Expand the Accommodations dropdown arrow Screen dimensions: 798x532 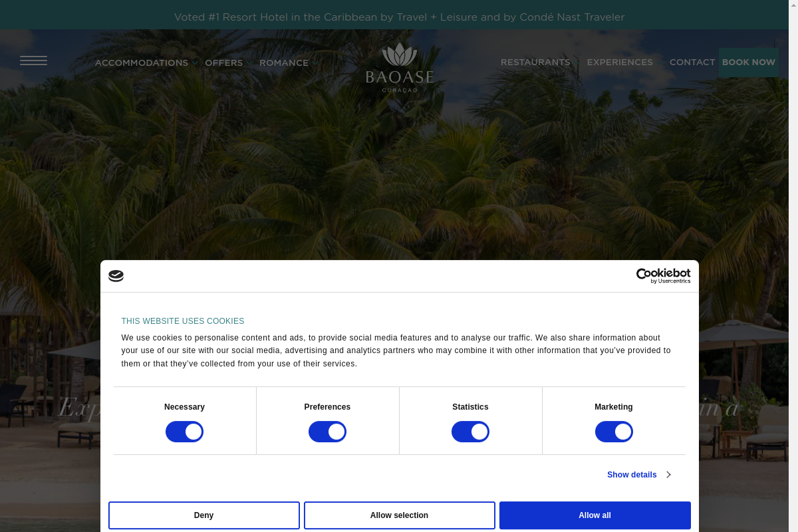point(195,63)
